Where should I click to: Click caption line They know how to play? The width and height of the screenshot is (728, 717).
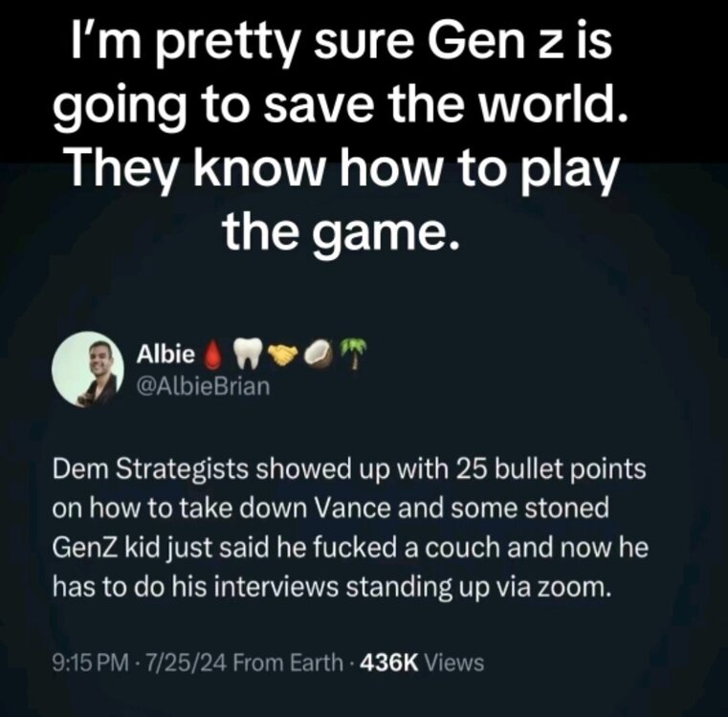(x=343, y=169)
